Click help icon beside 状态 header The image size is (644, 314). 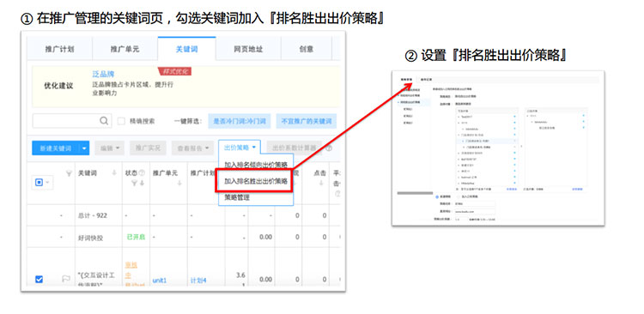coord(142,173)
